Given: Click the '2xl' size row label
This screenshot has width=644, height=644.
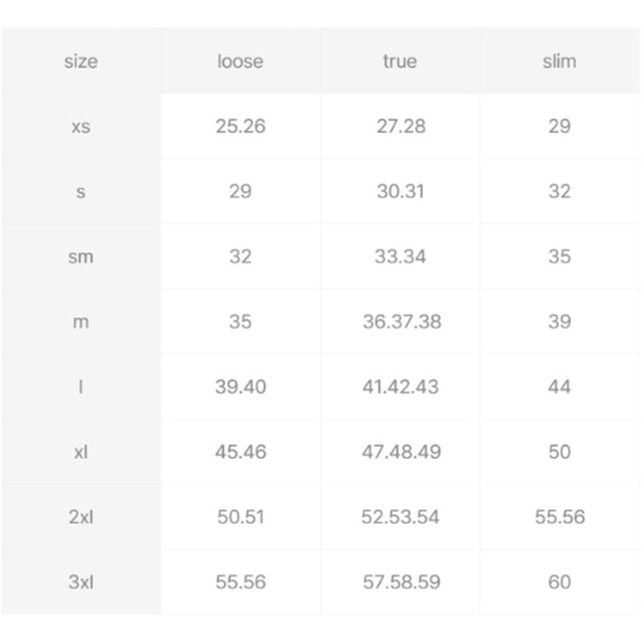Looking at the screenshot, I should (x=81, y=517).
